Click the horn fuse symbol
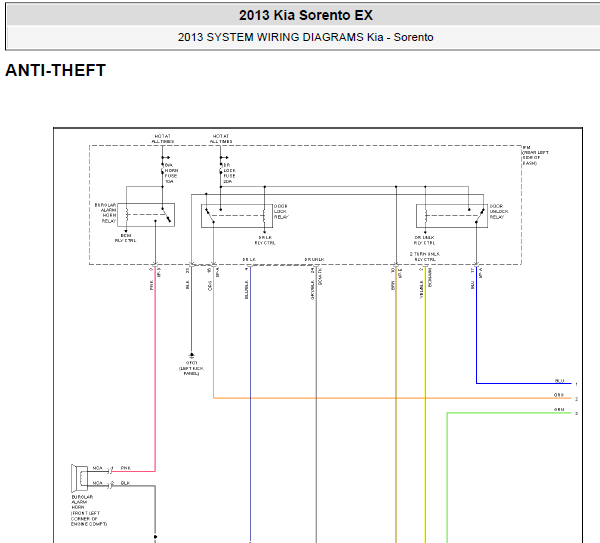This screenshot has width=600, height=543. [x=162, y=170]
